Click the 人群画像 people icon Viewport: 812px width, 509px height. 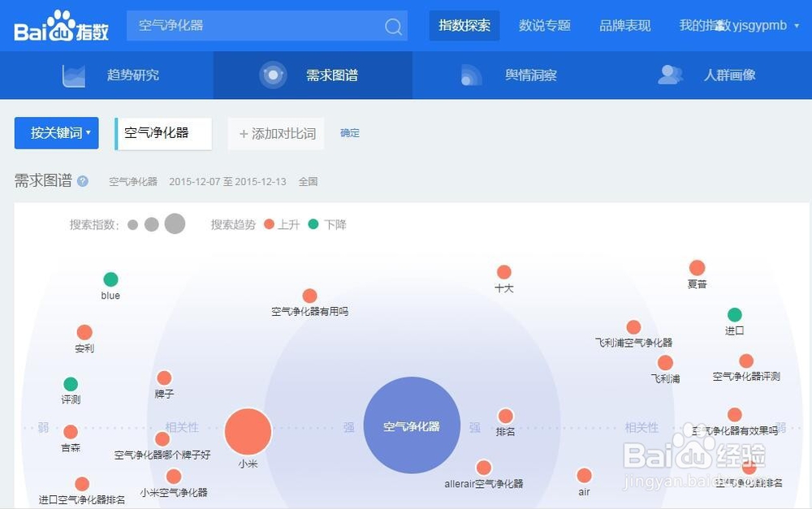point(670,75)
